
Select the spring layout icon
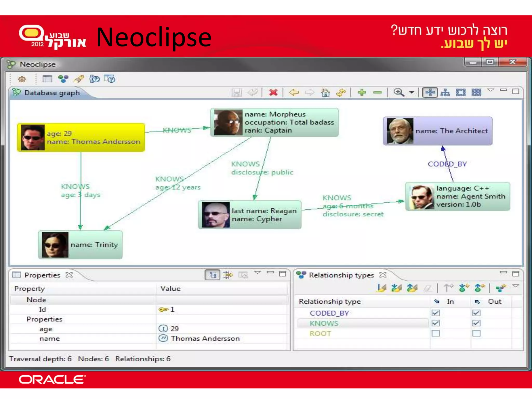pos(430,92)
